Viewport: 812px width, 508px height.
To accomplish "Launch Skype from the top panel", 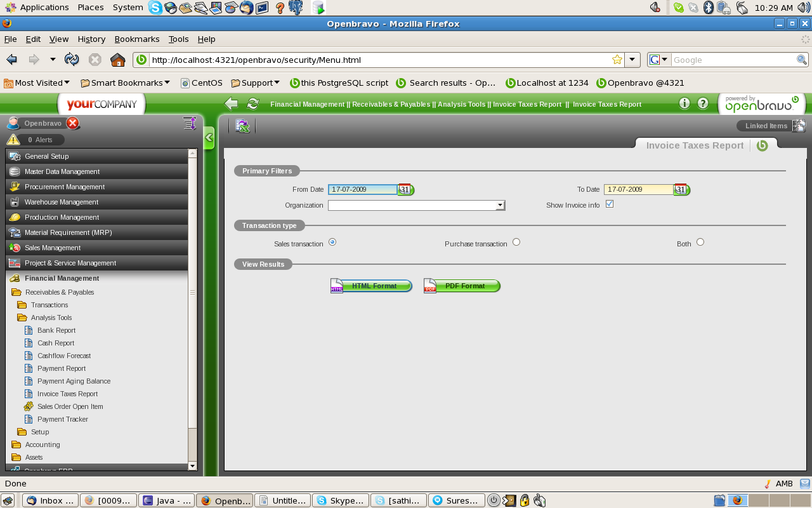I will pyautogui.click(x=155, y=8).
